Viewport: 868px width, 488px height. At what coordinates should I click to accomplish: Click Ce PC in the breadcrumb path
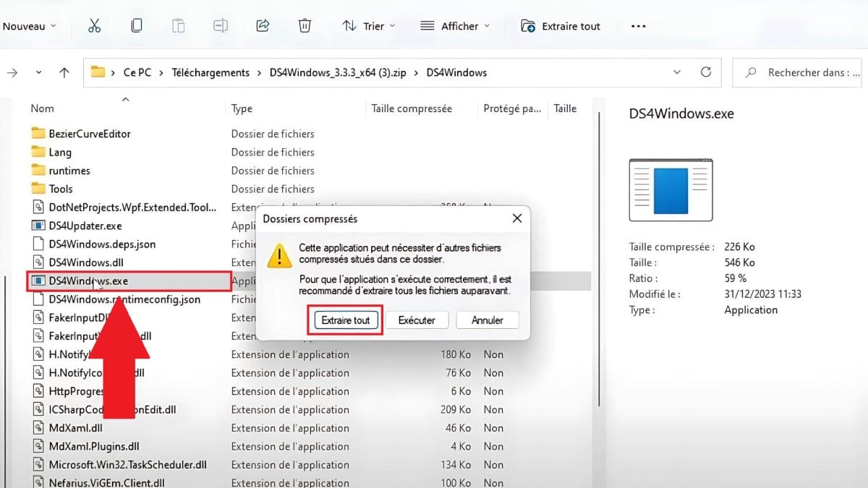(x=137, y=72)
